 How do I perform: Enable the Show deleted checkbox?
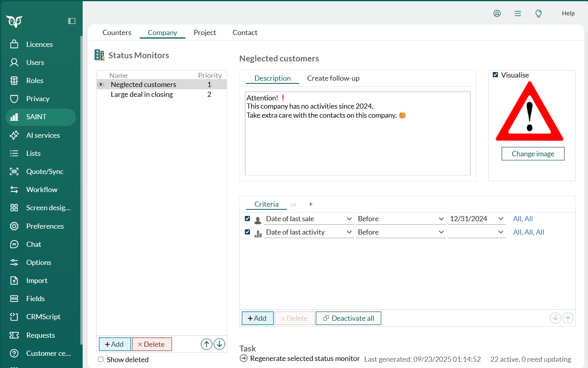tap(101, 359)
